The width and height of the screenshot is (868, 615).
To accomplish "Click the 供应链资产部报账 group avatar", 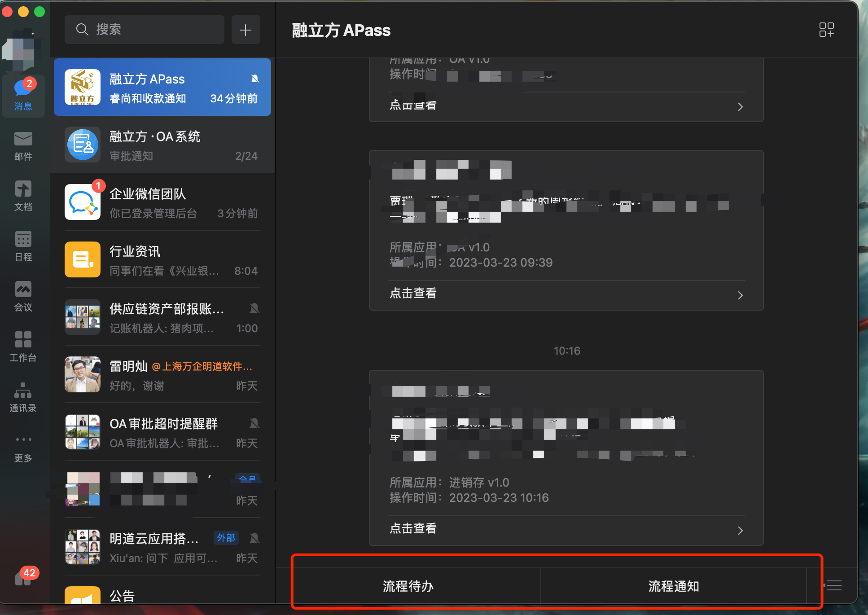I will click(83, 317).
